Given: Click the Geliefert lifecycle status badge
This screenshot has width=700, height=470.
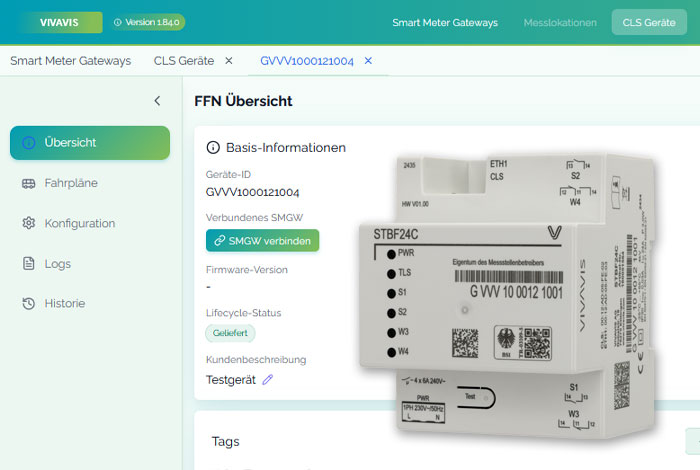Looking at the screenshot, I should pyautogui.click(x=230, y=333).
